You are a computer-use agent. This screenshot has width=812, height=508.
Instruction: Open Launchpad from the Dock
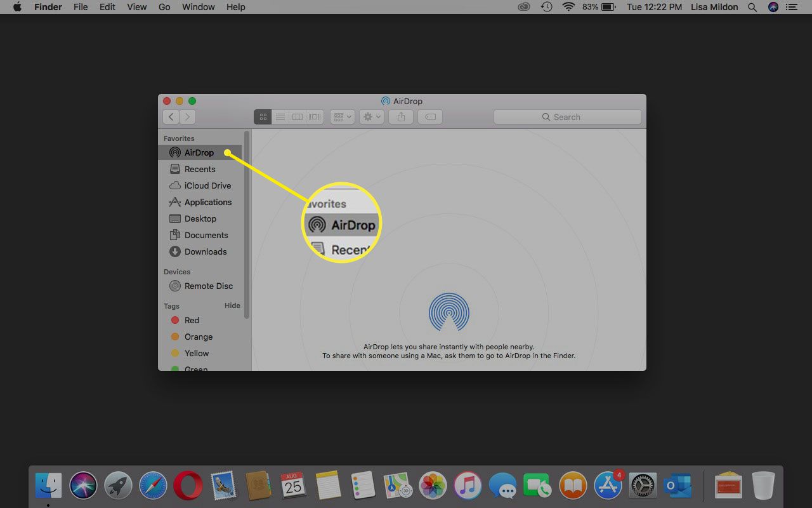pyautogui.click(x=118, y=486)
